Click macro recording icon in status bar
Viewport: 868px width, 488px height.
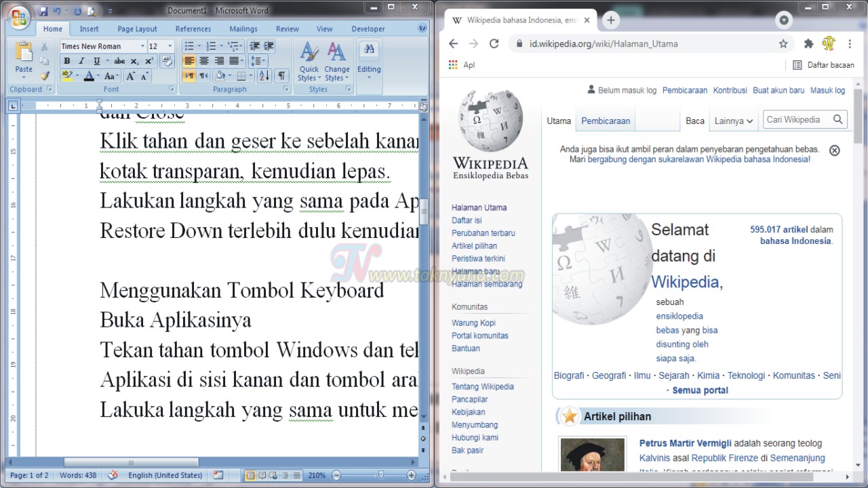[218, 475]
